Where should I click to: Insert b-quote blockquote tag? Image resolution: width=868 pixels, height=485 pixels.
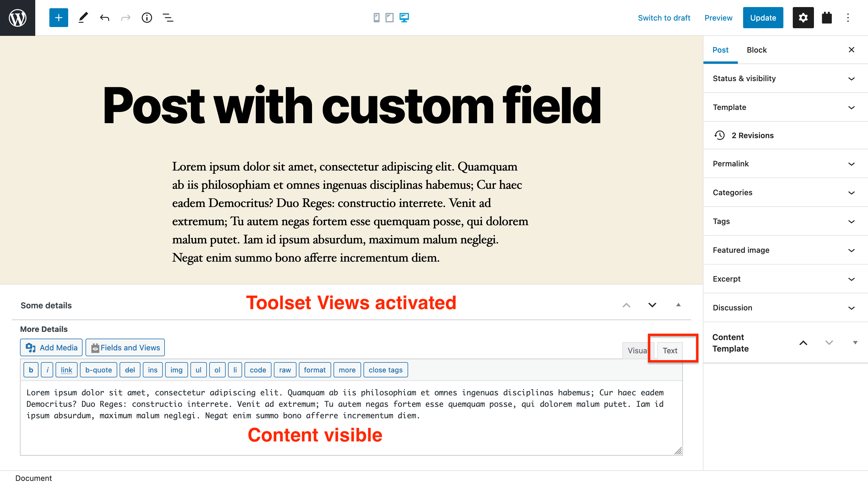(x=98, y=370)
